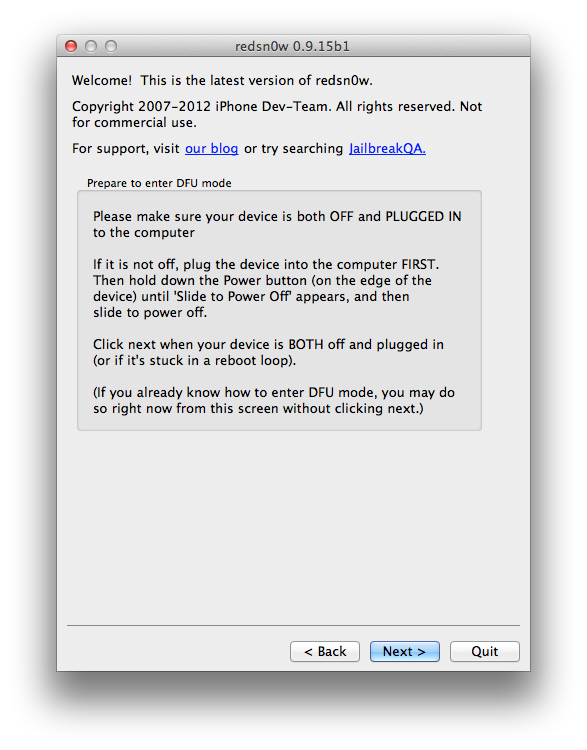Click the separator line above the buttons
The height and width of the screenshot is (750, 587).
tap(293, 625)
